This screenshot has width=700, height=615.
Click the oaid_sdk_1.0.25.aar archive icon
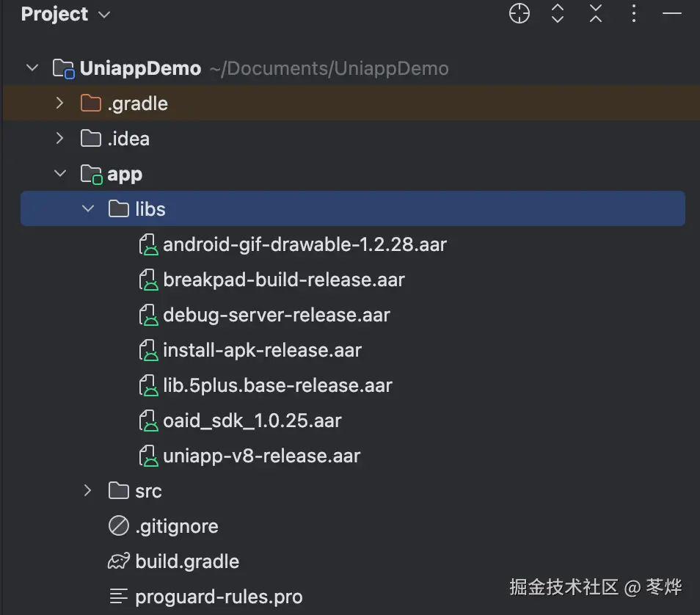[149, 421]
